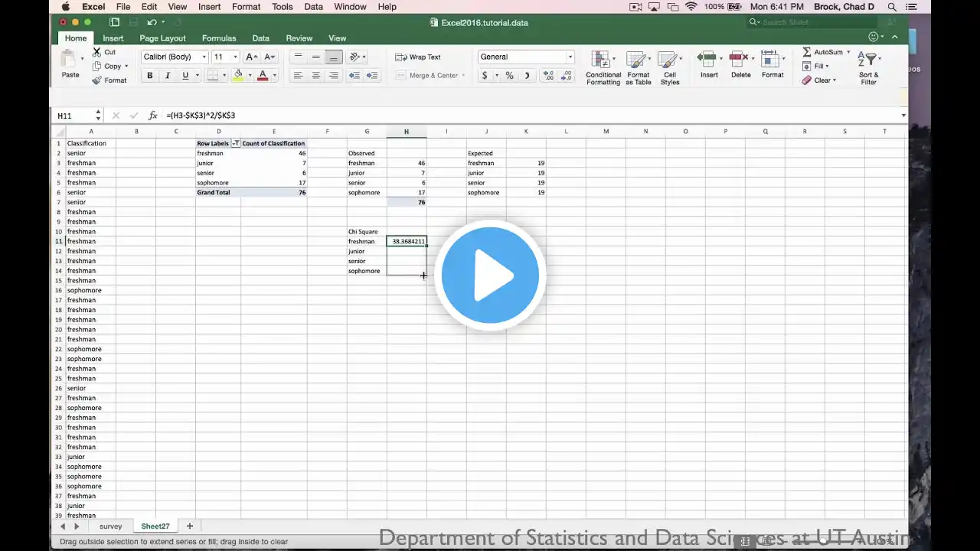The height and width of the screenshot is (551, 980).
Task: Switch to the Formulas tab
Action: click(219, 38)
